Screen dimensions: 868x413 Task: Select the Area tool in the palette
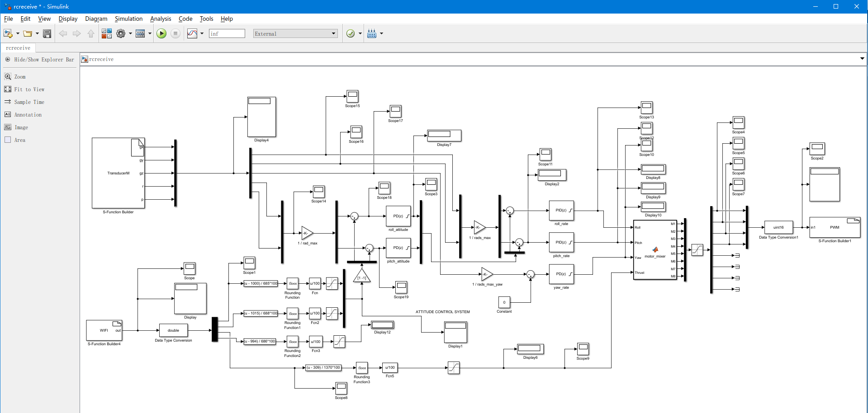(8, 140)
